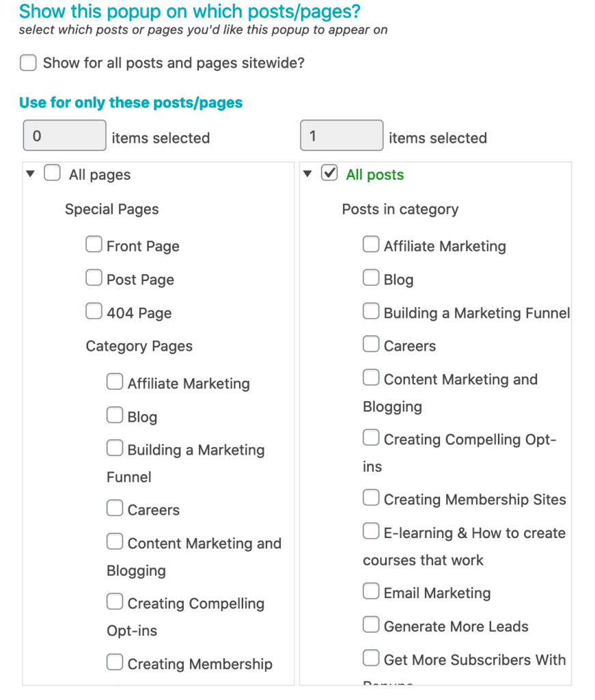
Task: Check Blog under Category Pages
Action: coord(115,416)
